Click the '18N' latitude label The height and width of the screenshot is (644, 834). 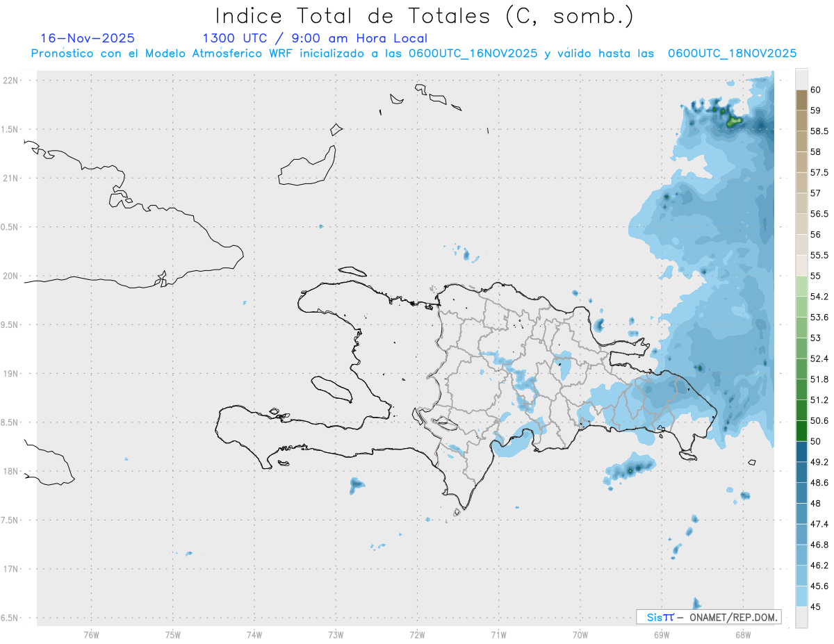point(10,471)
